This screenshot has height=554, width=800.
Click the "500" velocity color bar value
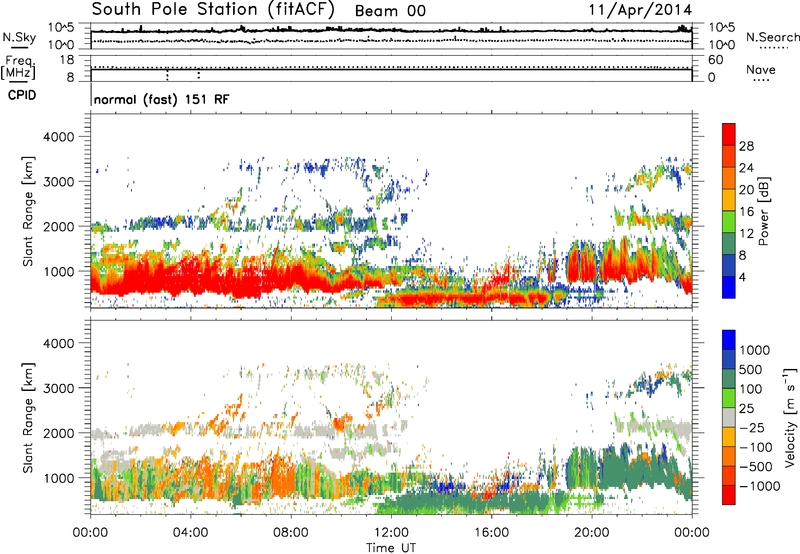coord(751,370)
